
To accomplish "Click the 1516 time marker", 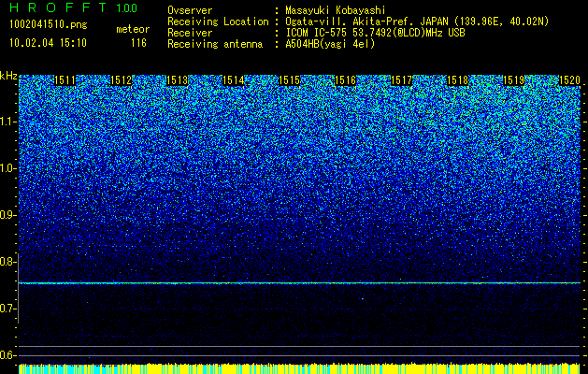I will [345, 80].
